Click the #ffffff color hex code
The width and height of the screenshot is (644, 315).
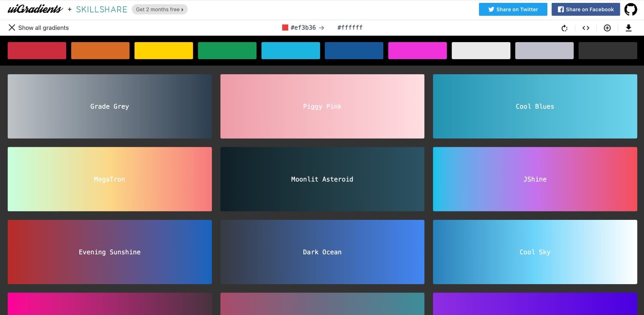350,28
